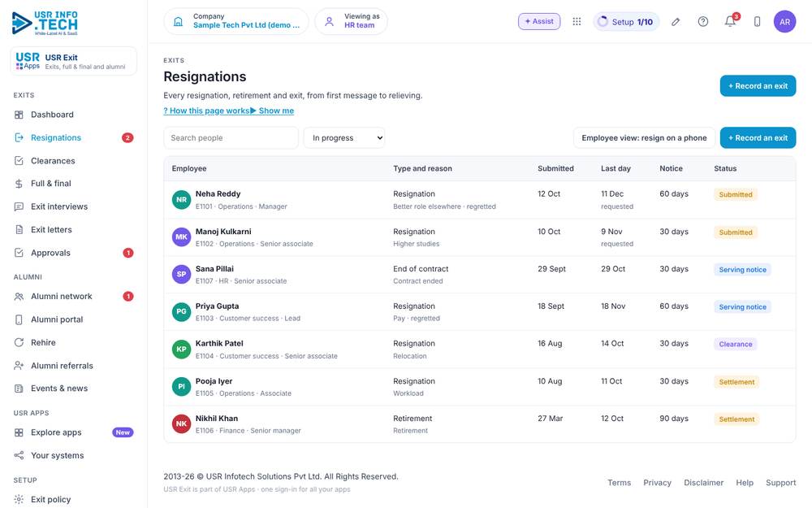Click the Assist button
This screenshot has width=812, height=508.
pyautogui.click(x=539, y=21)
